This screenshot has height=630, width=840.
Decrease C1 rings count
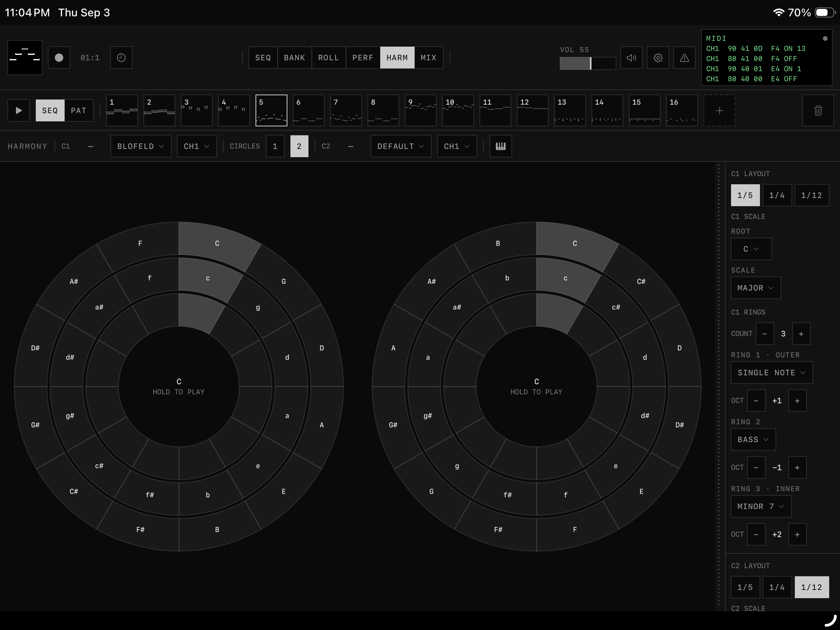click(765, 334)
